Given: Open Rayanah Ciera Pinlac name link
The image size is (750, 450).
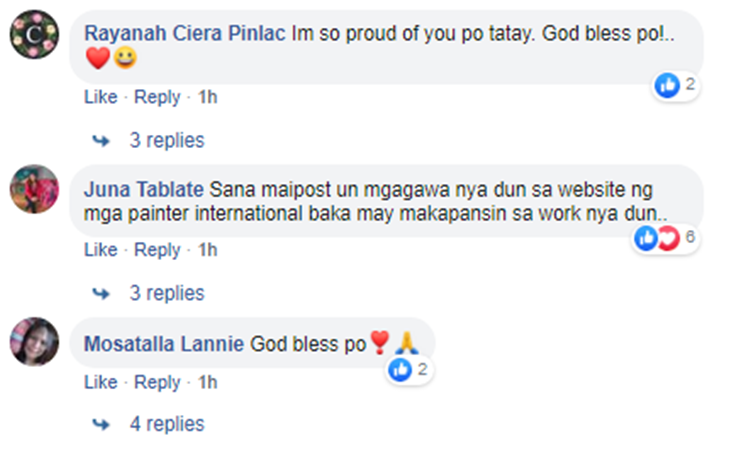Looking at the screenshot, I should click(x=185, y=33).
